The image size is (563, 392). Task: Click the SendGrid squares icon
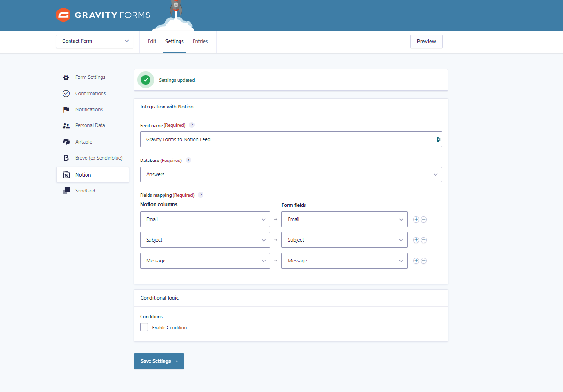coord(66,191)
